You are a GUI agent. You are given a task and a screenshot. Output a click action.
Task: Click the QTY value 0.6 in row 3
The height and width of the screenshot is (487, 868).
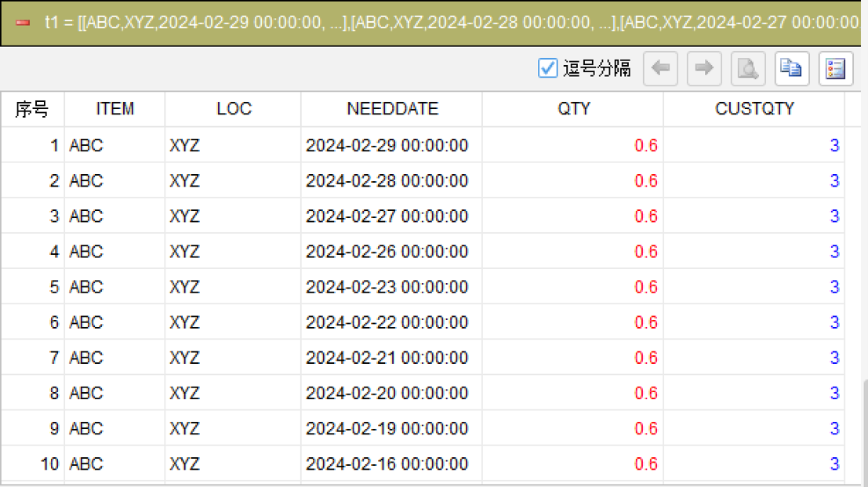(645, 216)
